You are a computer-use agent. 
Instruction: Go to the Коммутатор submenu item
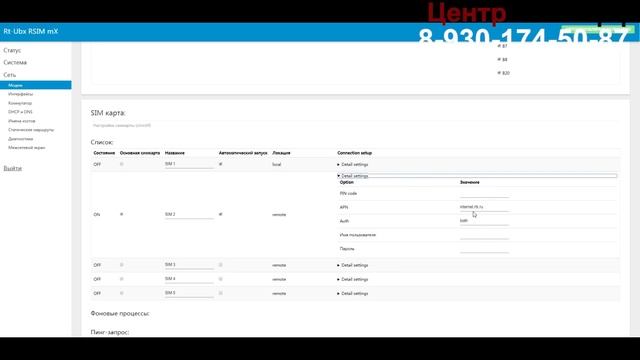20,103
